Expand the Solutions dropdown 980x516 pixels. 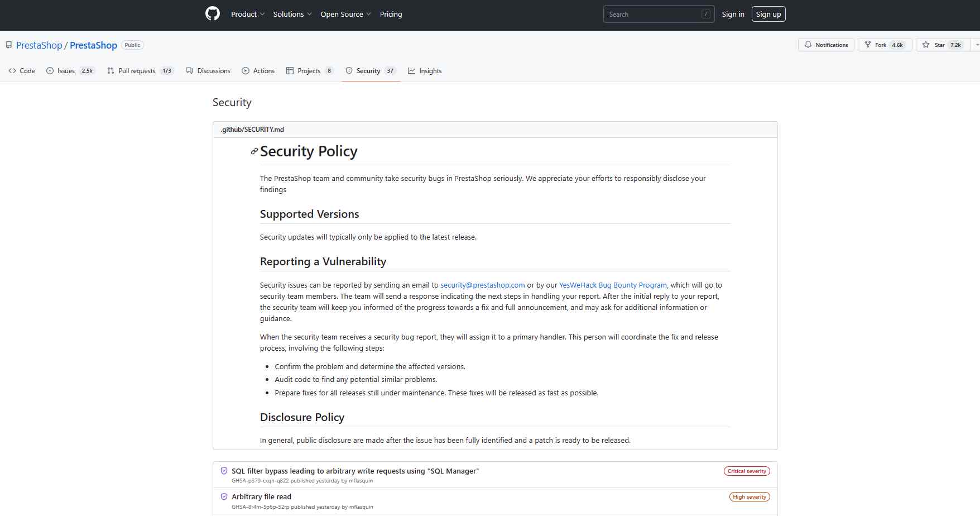pyautogui.click(x=292, y=14)
